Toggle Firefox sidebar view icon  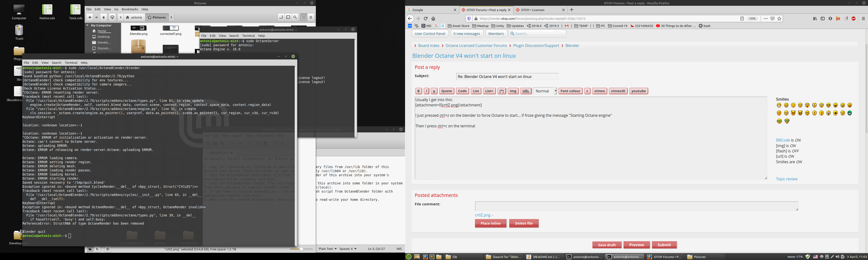pyautogui.click(x=822, y=19)
